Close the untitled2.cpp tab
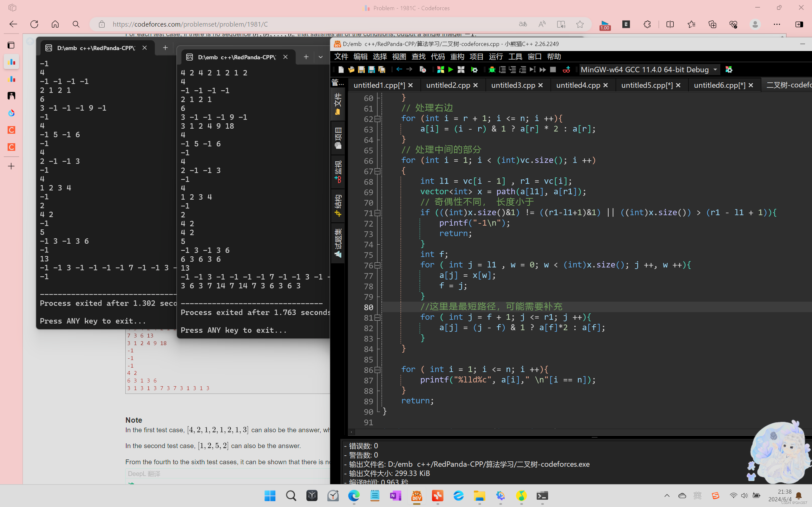 [475, 85]
